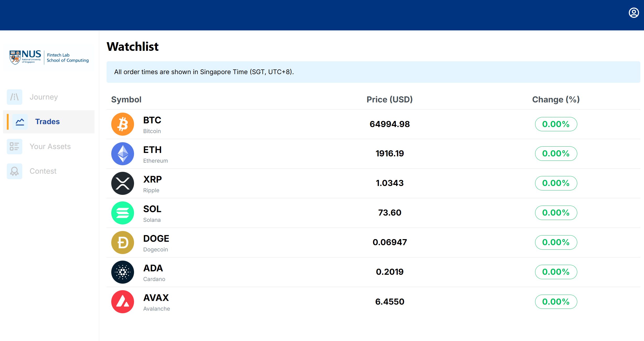Viewport: 644px width, 341px height.
Task: Open the Journey menu item
Action: tap(49, 97)
